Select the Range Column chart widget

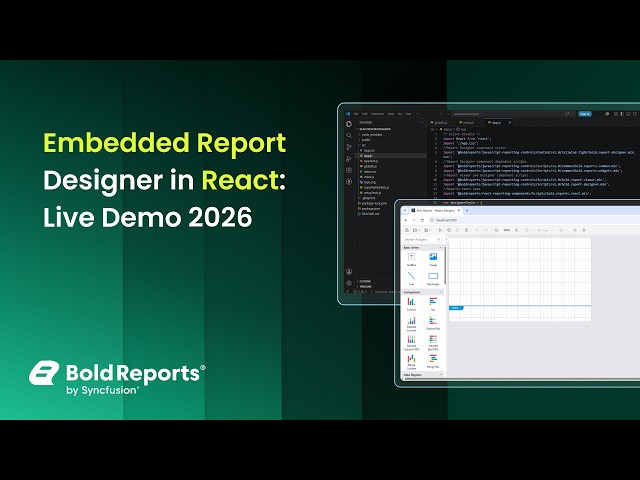click(411, 362)
